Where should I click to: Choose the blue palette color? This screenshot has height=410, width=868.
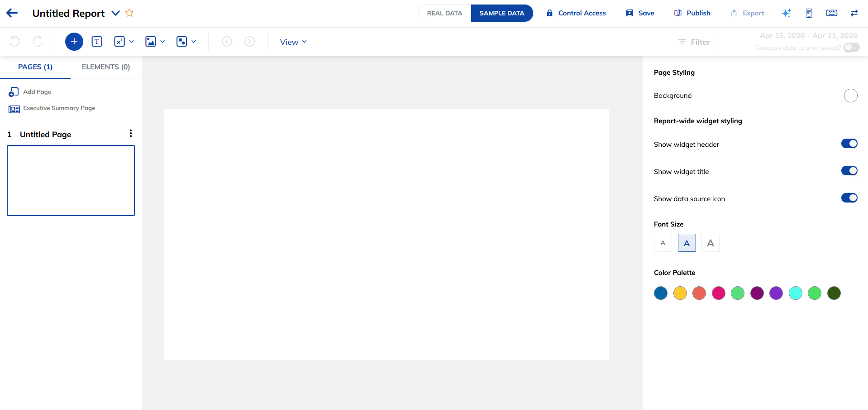point(661,293)
